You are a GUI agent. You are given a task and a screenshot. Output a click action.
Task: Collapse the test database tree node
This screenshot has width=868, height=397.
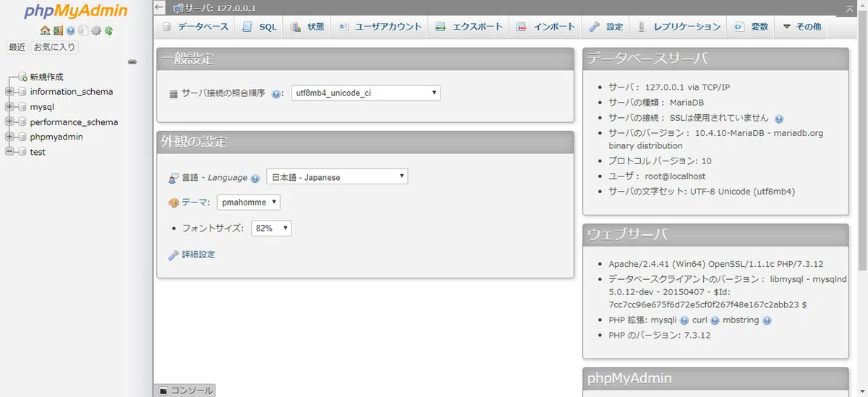[9, 152]
